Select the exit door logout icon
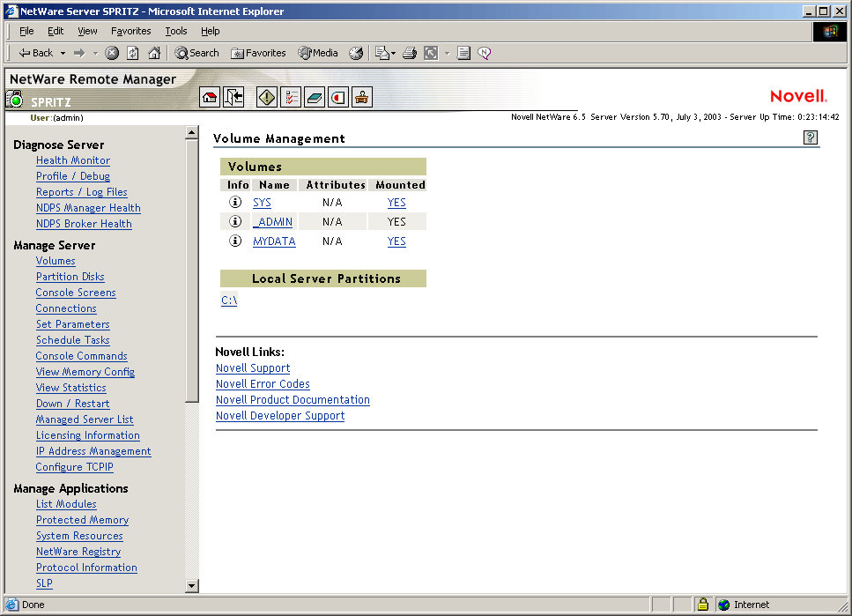 pos(234,97)
